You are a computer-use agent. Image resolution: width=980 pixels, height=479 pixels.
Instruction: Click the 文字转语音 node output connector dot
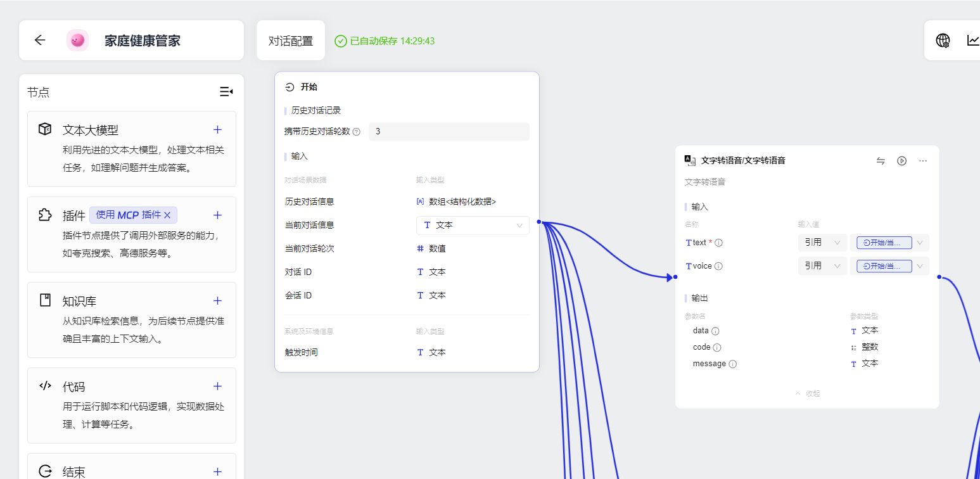(x=939, y=277)
